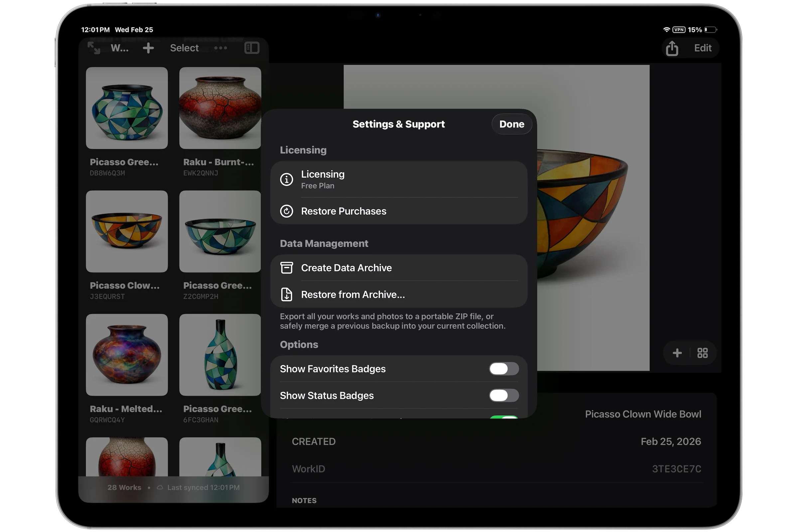798x532 pixels.
Task: Select the Picasso Clow... J3EQURST thumbnail
Action: click(127, 231)
